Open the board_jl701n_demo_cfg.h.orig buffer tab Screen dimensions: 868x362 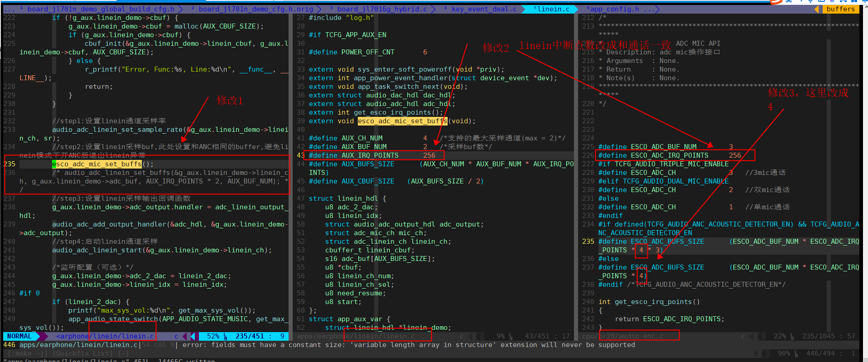point(256,9)
